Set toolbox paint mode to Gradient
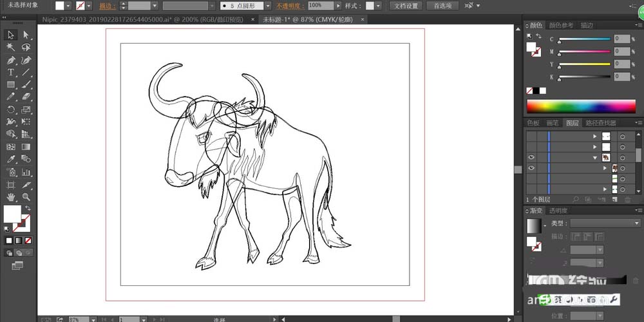The width and height of the screenshot is (644, 322). 19,241
